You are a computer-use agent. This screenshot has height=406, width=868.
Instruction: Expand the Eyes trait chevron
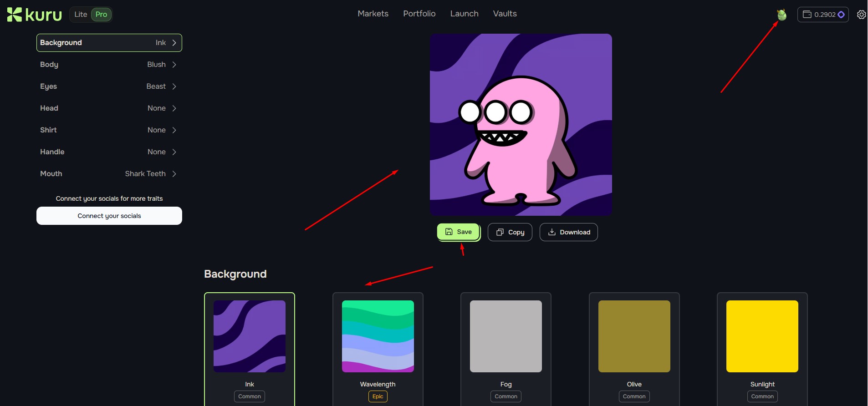pyautogui.click(x=174, y=86)
